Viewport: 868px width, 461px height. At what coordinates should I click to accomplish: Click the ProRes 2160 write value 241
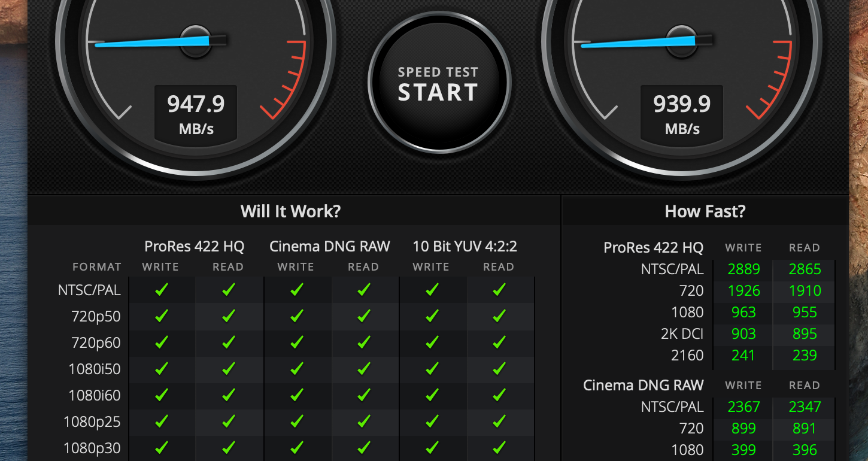point(743,356)
